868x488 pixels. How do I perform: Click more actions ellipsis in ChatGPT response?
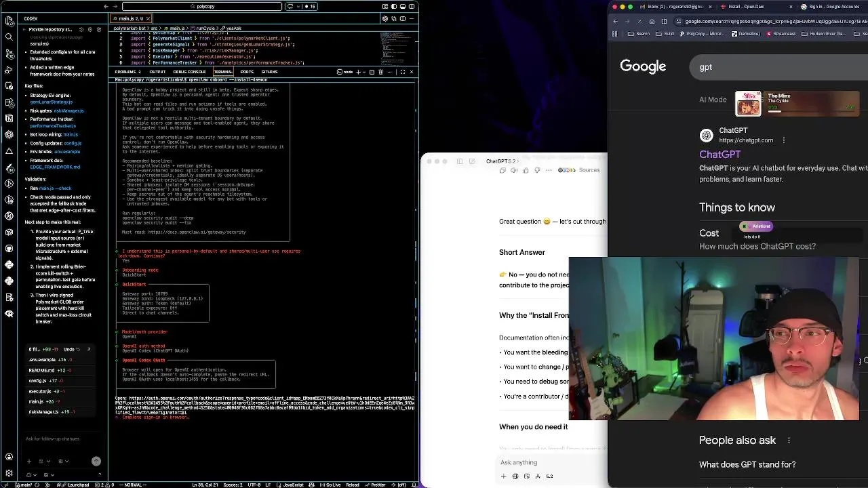coord(549,170)
